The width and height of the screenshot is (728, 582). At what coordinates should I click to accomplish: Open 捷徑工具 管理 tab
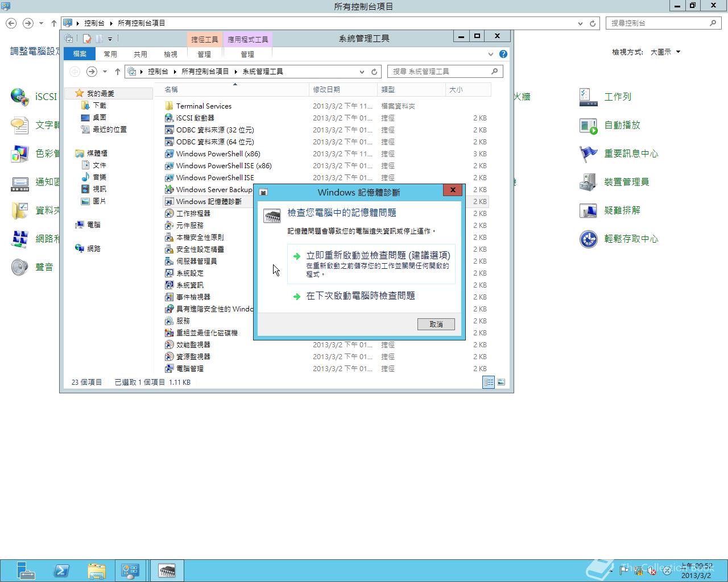(204, 54)
